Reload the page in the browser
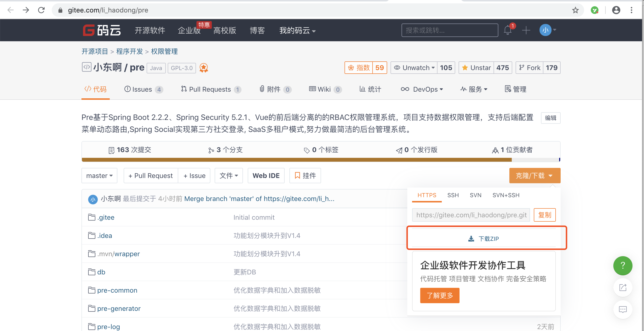This screenshot has height=331, width=644. (41, 10)
